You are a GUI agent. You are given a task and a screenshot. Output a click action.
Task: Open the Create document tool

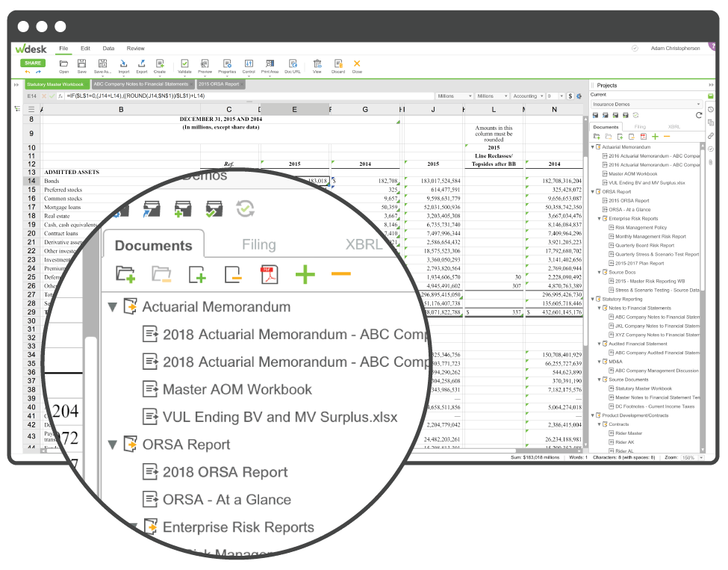160,63
